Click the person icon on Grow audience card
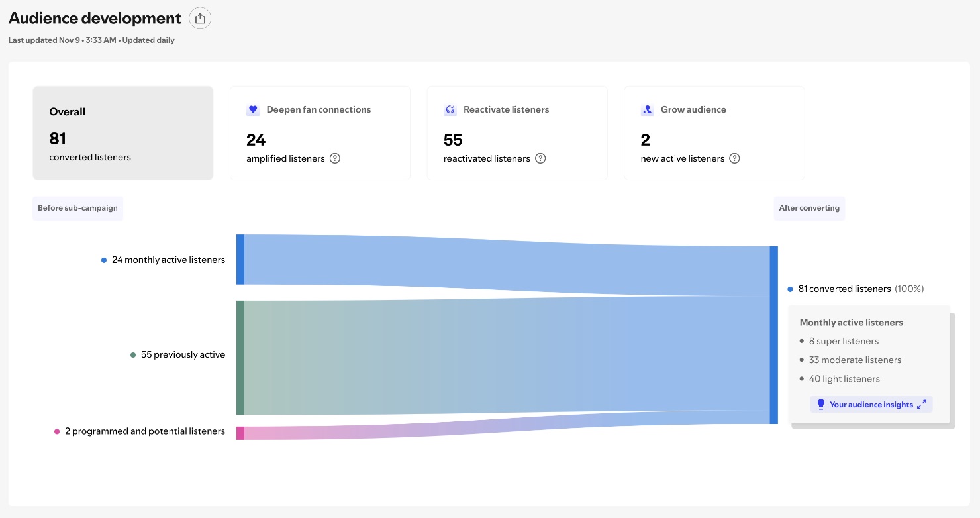The width and height of the screenshot is (980, 518). click(647, 110)
